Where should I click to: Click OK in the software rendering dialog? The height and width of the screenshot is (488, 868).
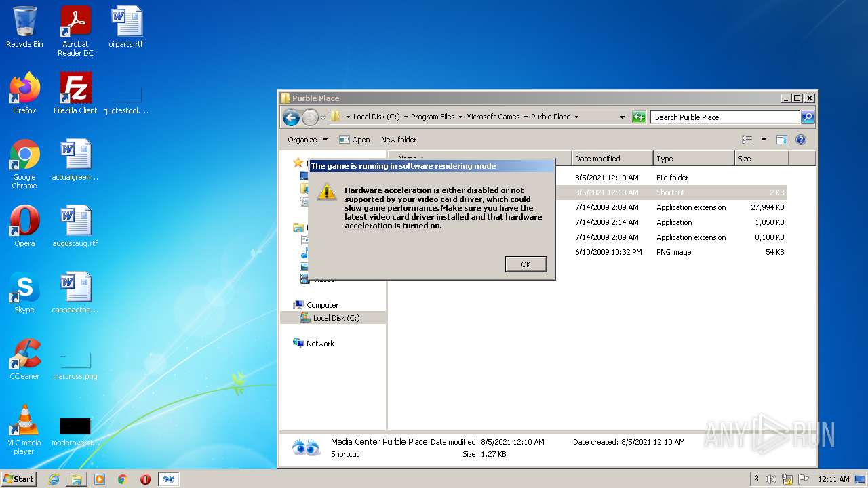[x=526, y=264]
